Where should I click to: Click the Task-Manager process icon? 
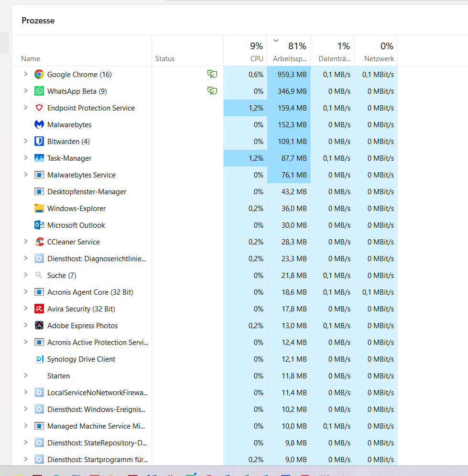pos(39,158)
